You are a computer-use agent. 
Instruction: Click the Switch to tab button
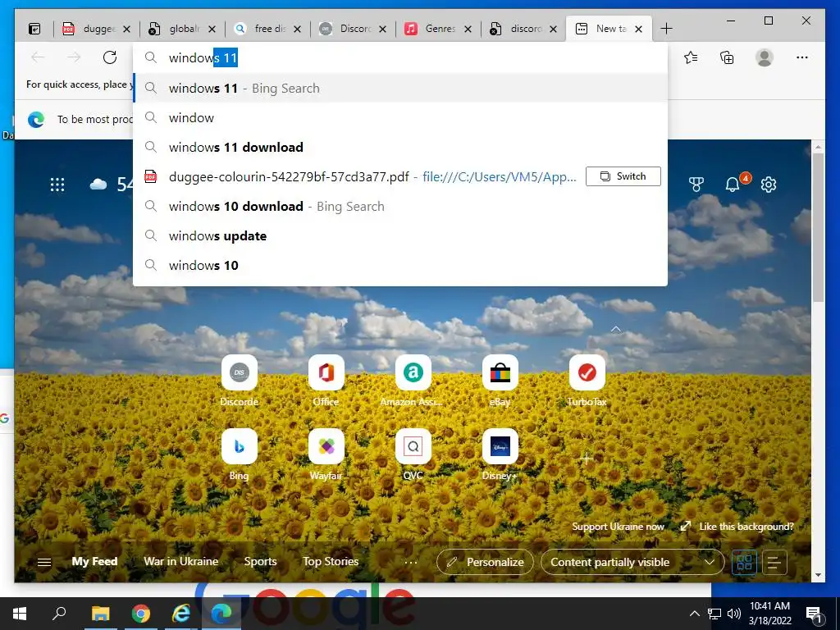tap(623, 176)
